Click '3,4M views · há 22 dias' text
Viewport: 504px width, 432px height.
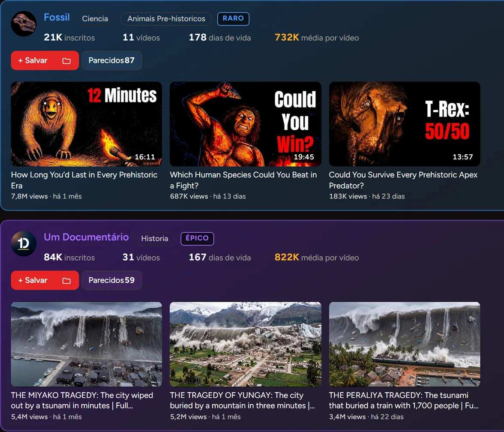click(x=366, y=417)
